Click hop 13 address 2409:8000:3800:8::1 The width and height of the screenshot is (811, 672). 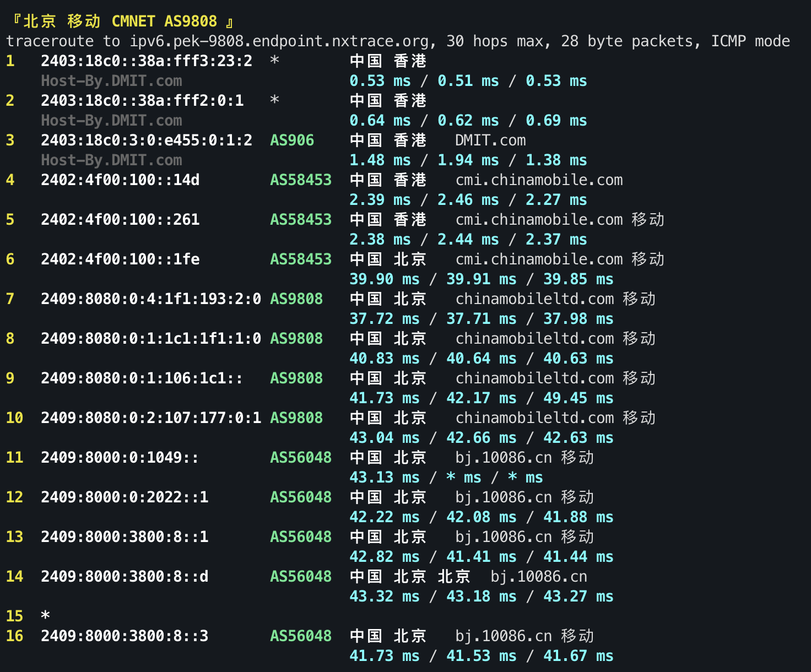125,536
